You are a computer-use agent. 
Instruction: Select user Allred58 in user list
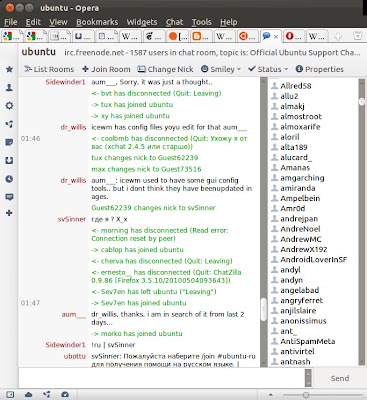coord(296,86)
